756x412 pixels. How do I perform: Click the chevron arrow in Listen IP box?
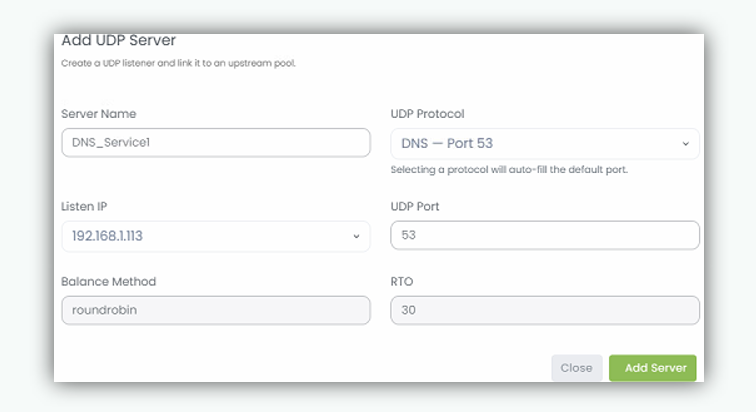pyautogui.click(x=356, y=236)
